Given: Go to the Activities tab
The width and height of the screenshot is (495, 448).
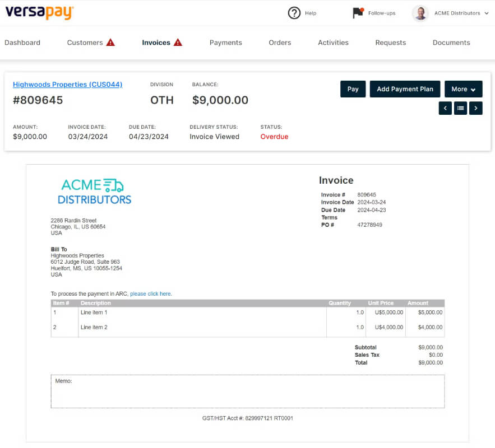Looking at the screenshot, I should pyautogui.click(x=333, y=43).
